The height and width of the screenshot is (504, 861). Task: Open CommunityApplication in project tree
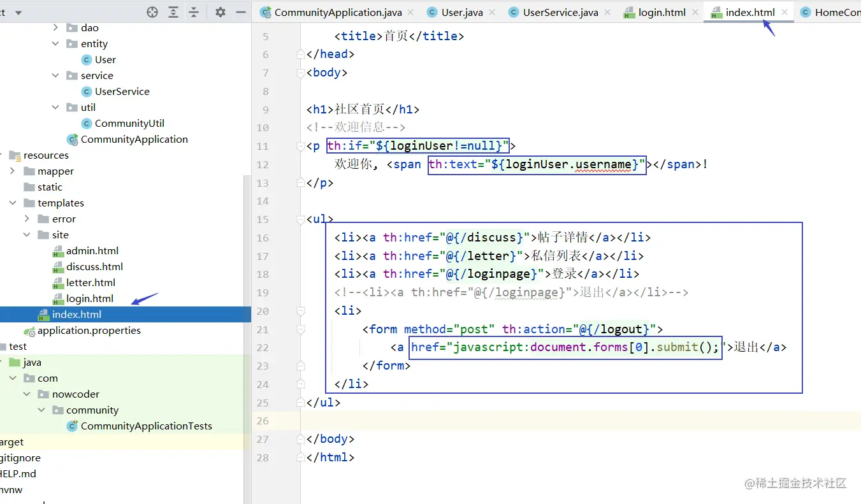coord(134,139)
